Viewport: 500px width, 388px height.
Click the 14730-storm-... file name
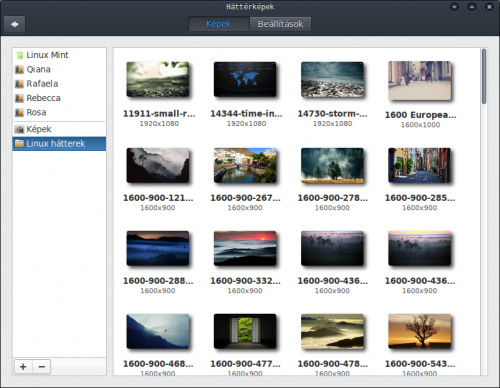coord(332,114)
